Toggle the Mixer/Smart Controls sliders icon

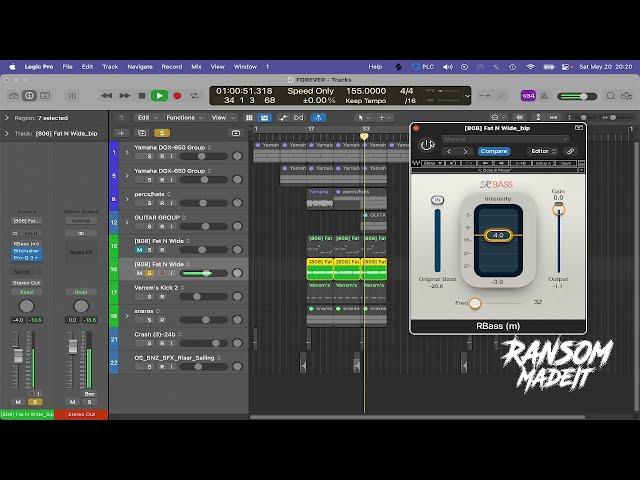72,96
